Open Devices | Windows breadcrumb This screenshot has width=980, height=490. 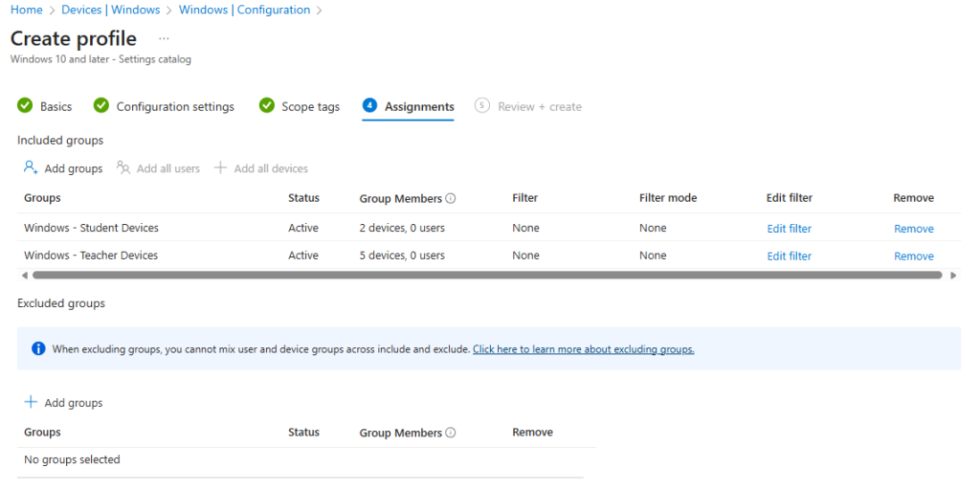point(110,10)
